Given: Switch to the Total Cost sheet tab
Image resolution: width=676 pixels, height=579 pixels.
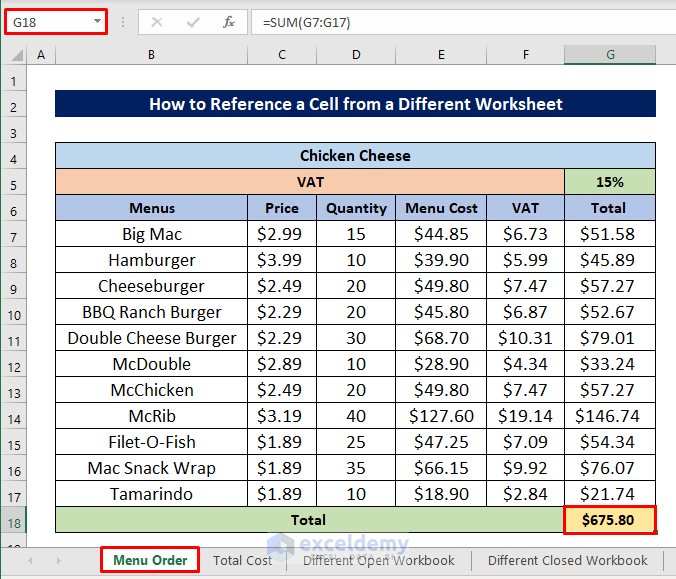Looking at the screenshot, I should pyautogui.click(x=242, y=560).
